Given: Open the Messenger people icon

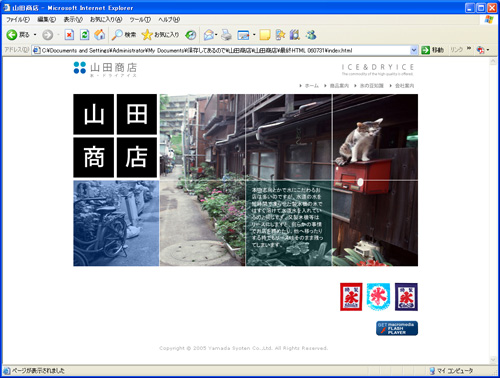Looking at the screenshot, I should [x=311, y=35].
